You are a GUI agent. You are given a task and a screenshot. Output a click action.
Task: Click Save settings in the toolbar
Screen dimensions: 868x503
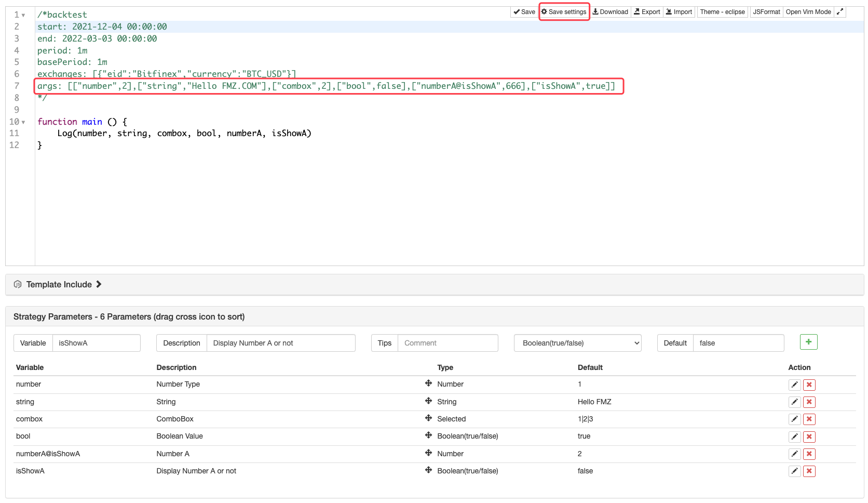click(564, 12)
